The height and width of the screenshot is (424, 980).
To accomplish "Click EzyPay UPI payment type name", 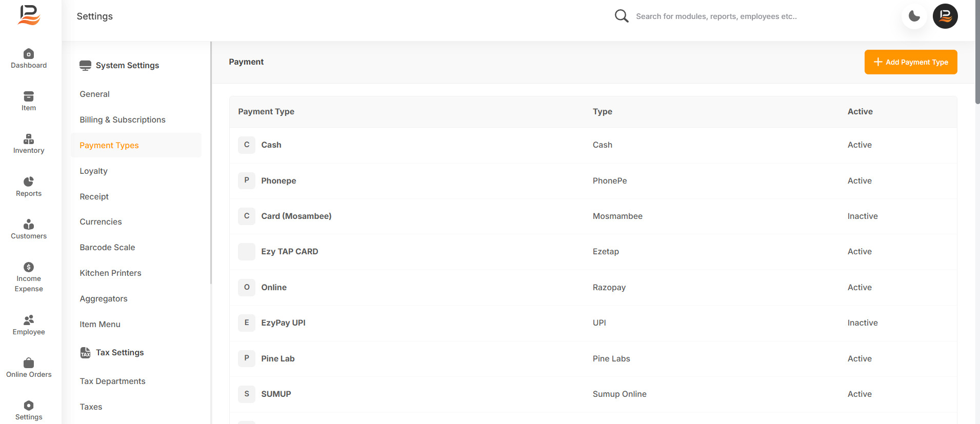I will [x=283, y=323].
